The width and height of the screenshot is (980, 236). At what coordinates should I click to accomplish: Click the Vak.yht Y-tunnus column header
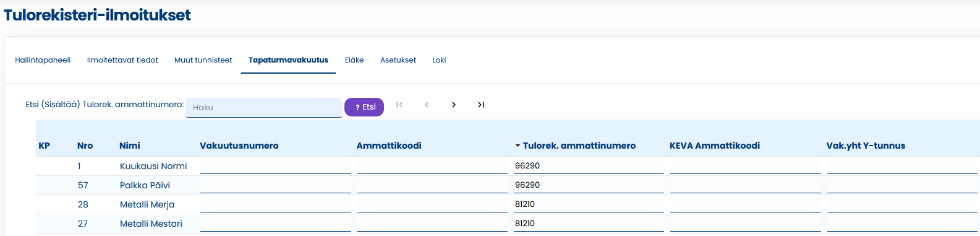coord(866,146)
